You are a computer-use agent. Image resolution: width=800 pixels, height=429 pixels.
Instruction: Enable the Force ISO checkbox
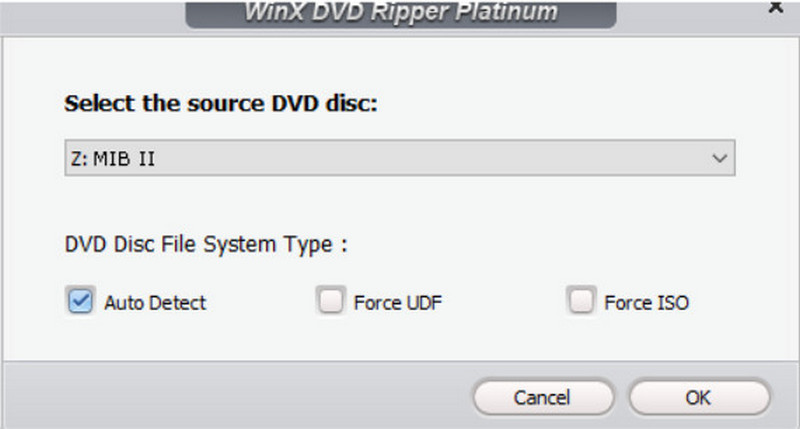[580, 301]
